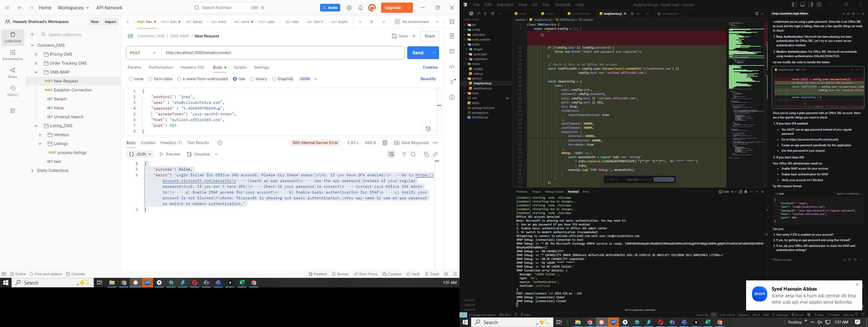Copy the response body in Postman
This screenshot has width=868, height=327.
426,154
